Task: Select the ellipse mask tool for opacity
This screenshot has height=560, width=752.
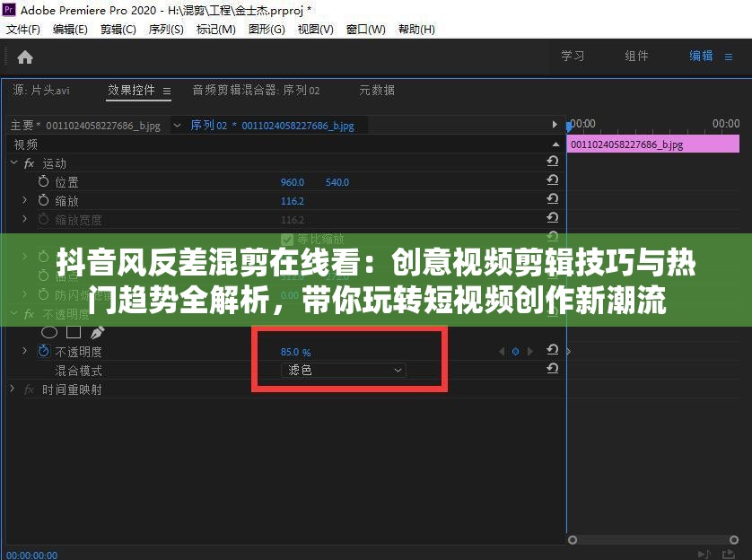Action: point(50,331)
